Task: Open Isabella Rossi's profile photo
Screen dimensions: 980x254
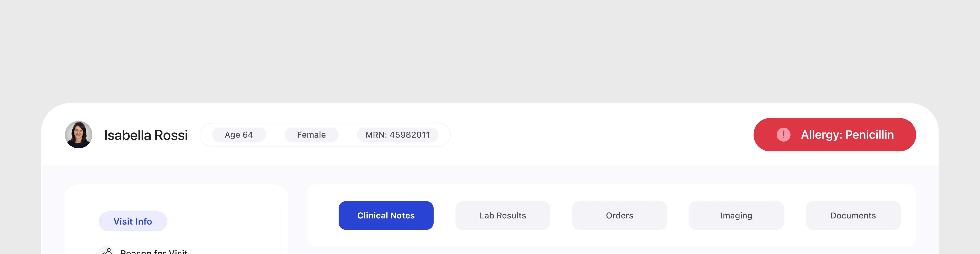Action: tap(79, 135)
